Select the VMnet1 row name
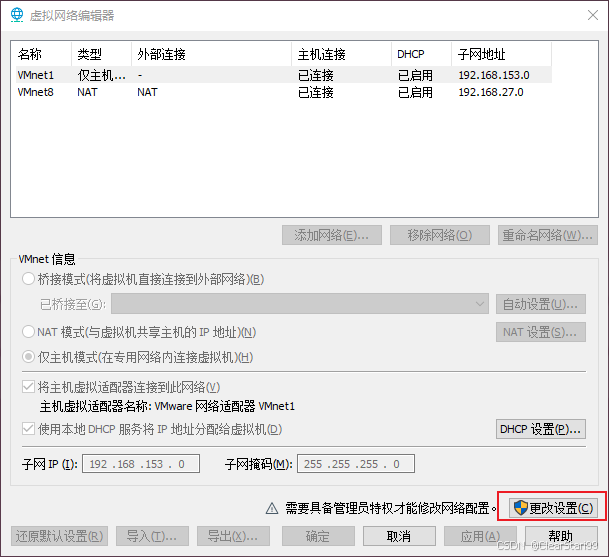 35,75
